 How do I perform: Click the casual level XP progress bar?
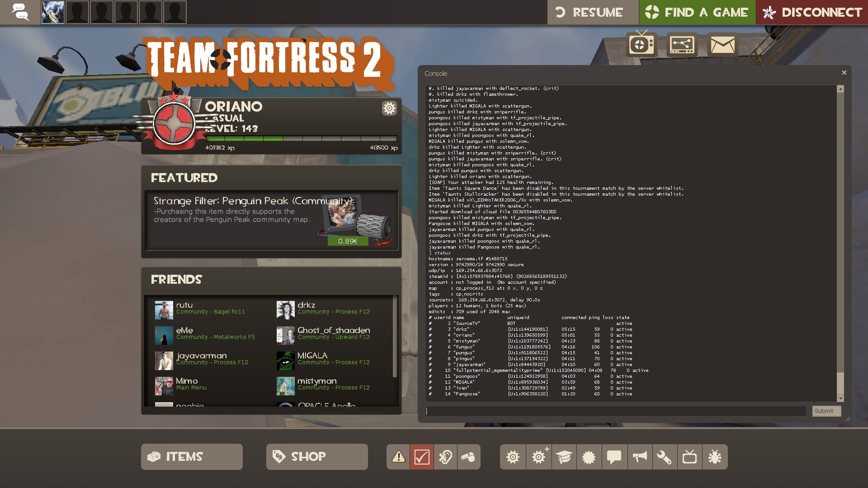[301, 139]
